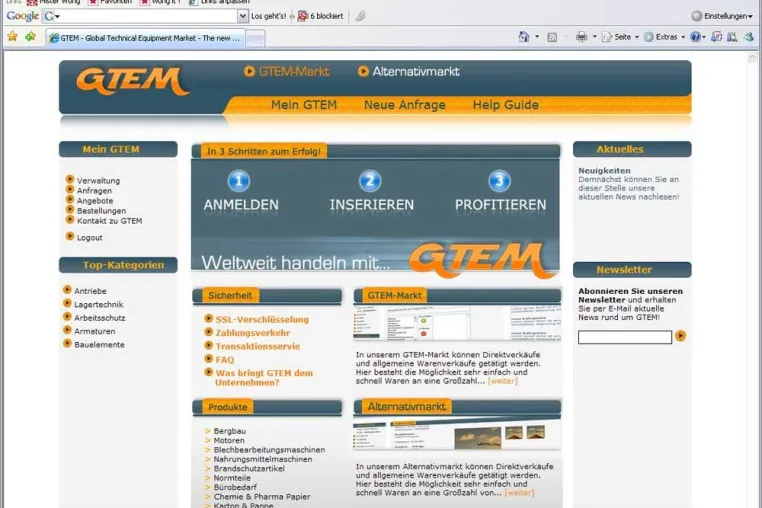Open Help Guide in navigation bar
Image resolution: width=762 pixels, height=508 pixels.
pos(505,105)
